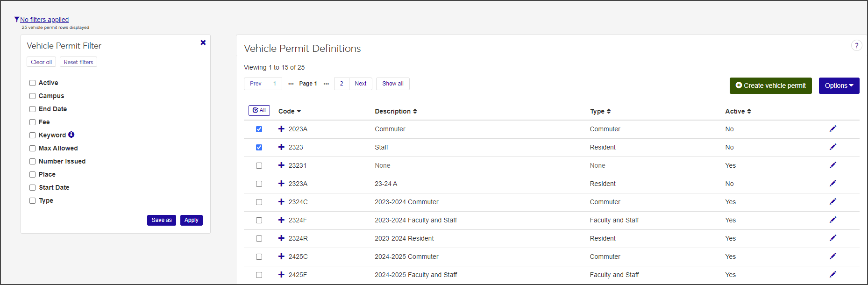The height and width of the screenshot is (285, 868).
Task: Go to page 2 of results
Action: click(342, 84)
